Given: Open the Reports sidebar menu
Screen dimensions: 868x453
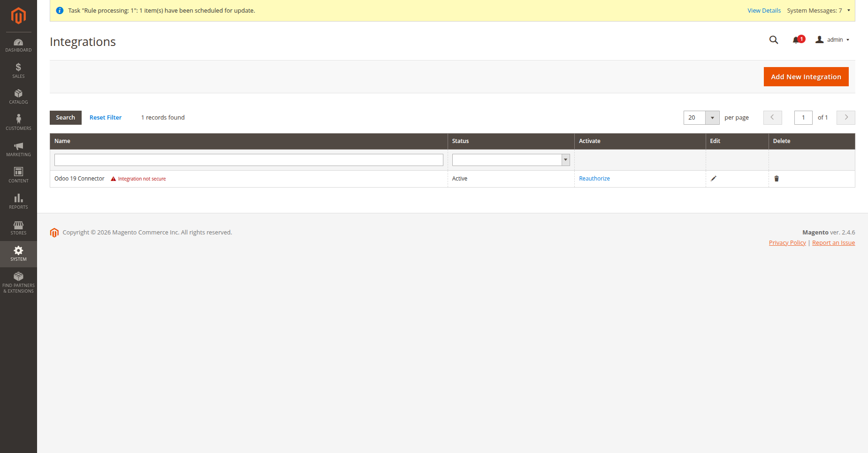Looking at the screenshot, I should point(18,202).
